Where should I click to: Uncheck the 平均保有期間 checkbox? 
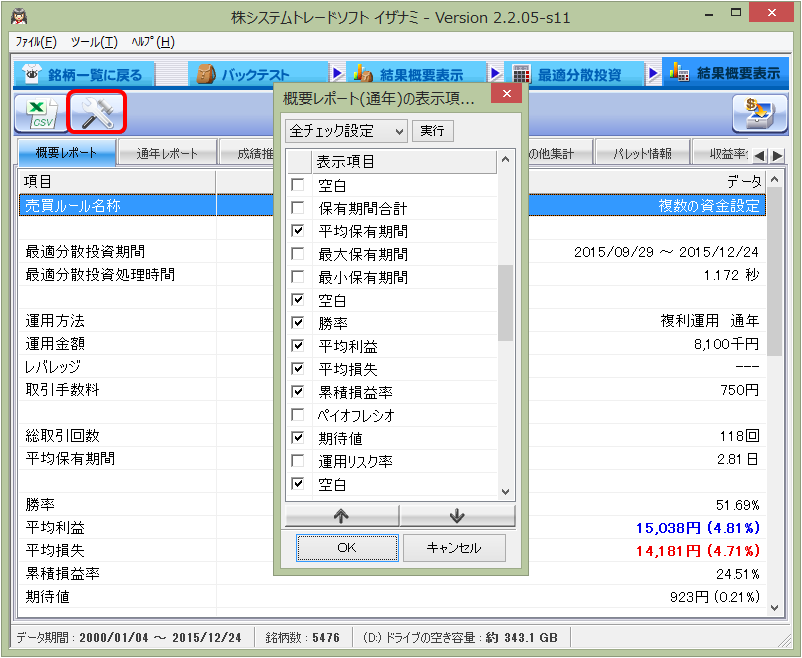298,230
